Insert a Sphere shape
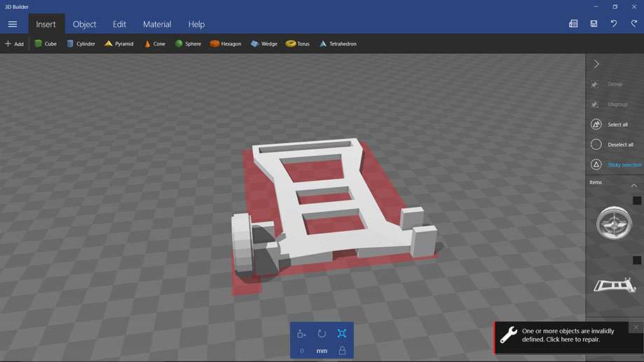644x362 pixels. 188,43
